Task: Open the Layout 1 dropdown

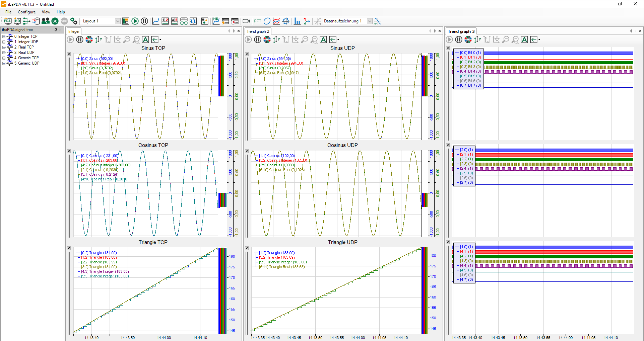Action: (x=118, y=21)
